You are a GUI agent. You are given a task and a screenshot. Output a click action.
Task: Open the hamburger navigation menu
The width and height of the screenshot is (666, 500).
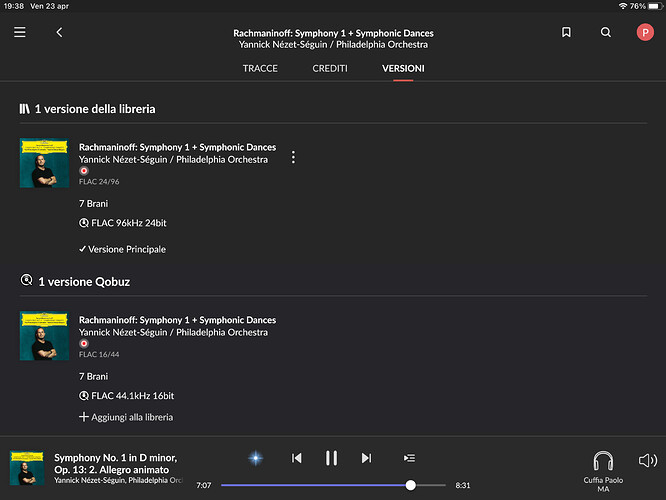point(20,32)
